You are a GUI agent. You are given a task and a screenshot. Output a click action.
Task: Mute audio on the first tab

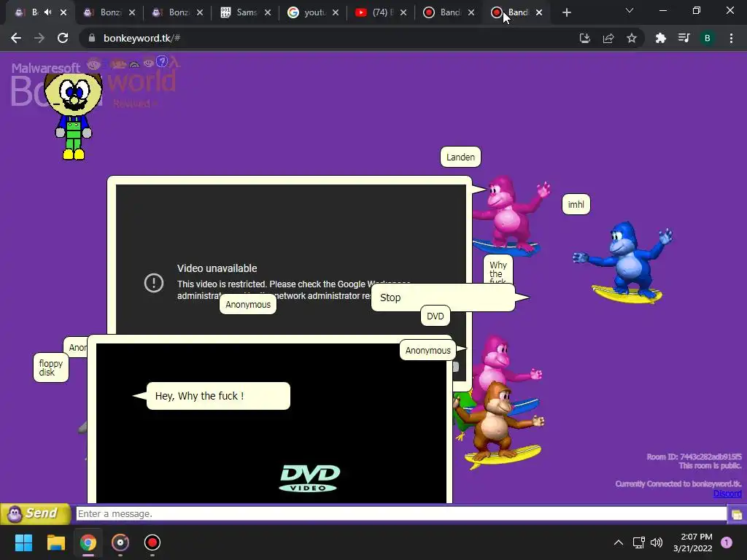point(47,12)
